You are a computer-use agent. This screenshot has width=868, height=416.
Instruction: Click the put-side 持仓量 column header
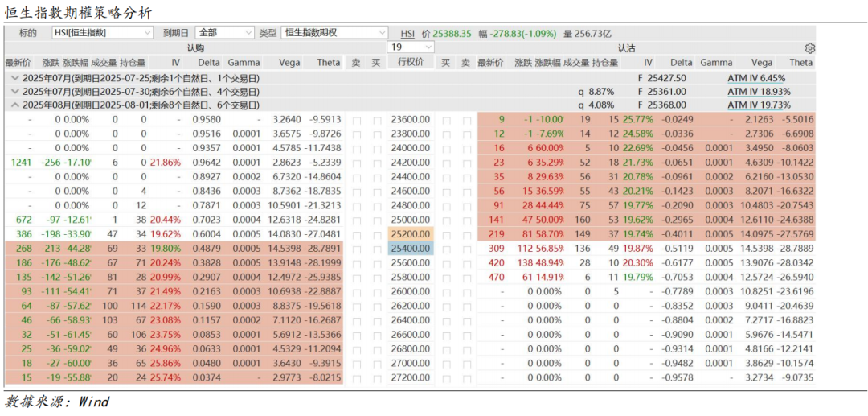(x=604, y=63)
